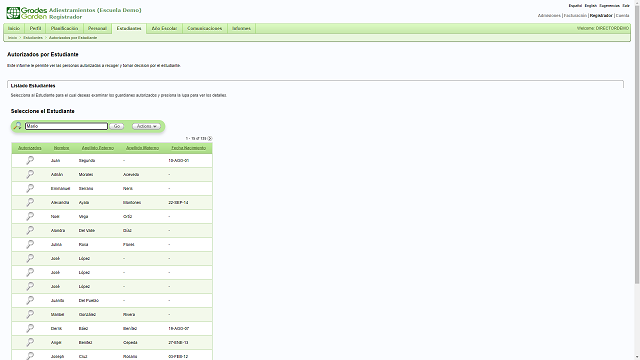Viewport: 640px width, 360px height.
Task: Switch language to English
Action: tap(591, 6)
